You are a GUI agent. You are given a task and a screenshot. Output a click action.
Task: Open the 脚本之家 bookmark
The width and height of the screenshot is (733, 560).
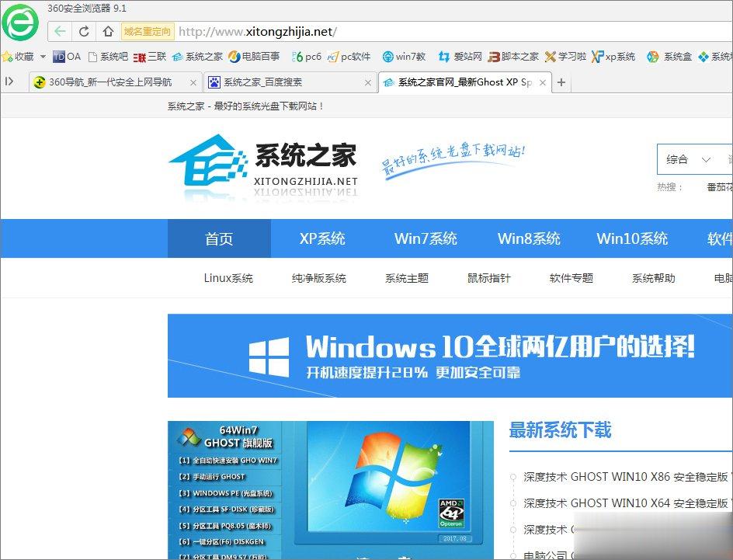[513, 57]
